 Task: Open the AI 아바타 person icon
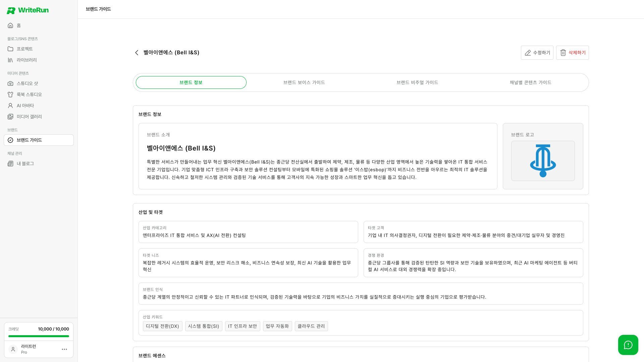coord(10,106)
